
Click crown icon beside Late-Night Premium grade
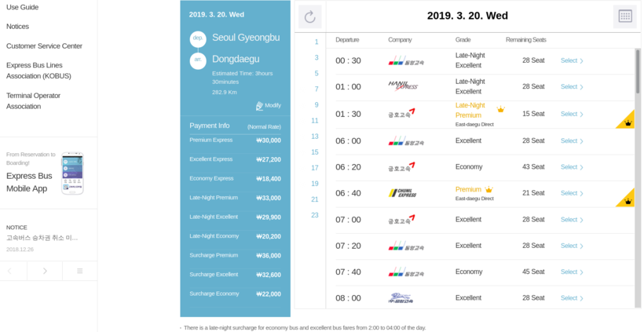(x=500, y=109)
